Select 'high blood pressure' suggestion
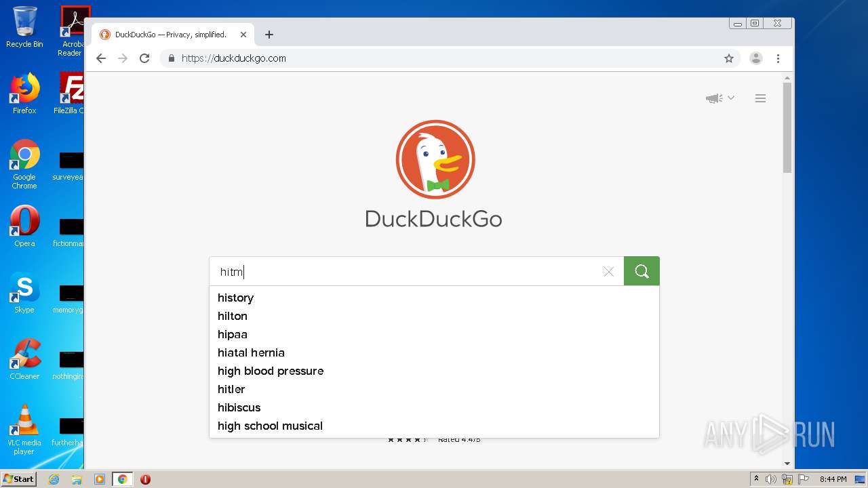This screenshot has height=488, width=868. point(434,371)
